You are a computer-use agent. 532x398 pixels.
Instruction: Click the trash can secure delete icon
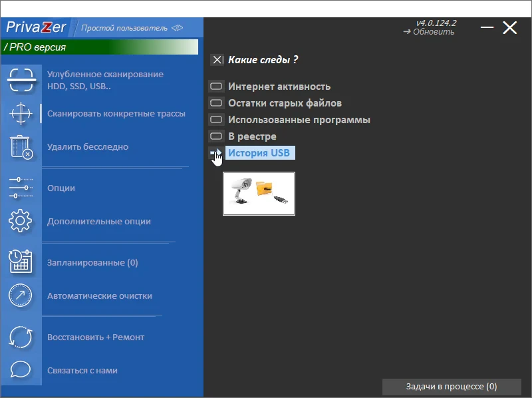click(21, 147)
